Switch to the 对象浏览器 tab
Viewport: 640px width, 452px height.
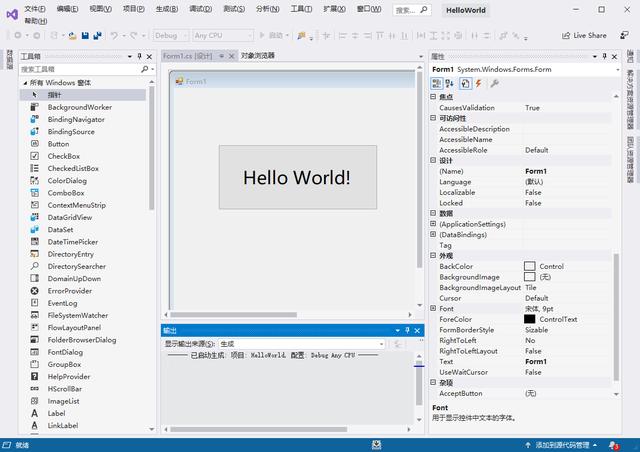tap(257, 56)
